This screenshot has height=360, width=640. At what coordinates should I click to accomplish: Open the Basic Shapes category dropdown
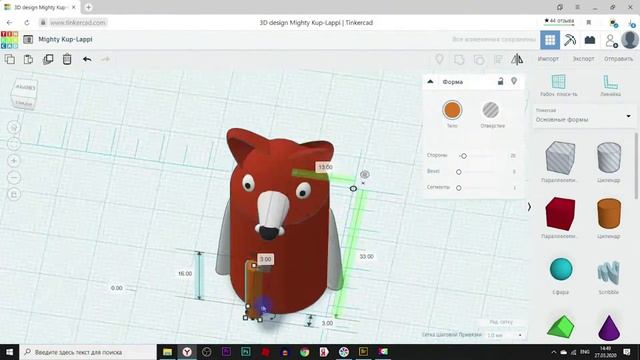pos(583,116)
